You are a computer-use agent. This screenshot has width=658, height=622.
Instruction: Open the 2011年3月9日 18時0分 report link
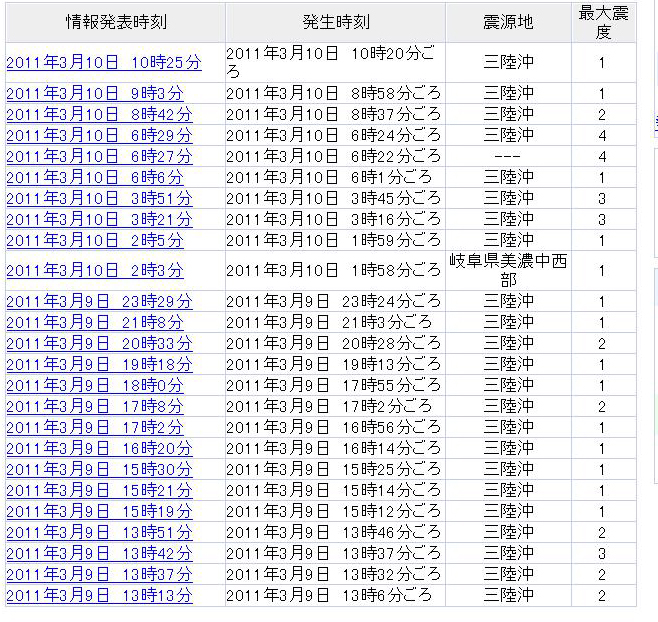95,385
